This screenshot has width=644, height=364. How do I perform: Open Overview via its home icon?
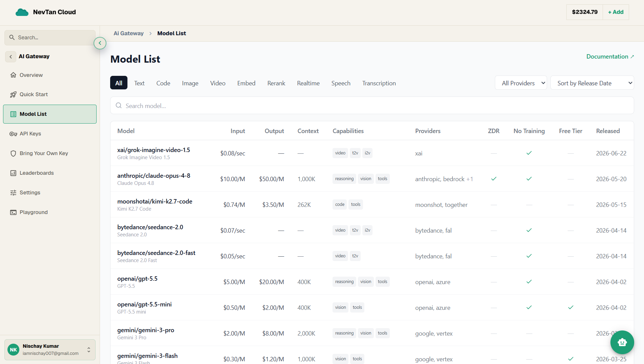click(x=13, y=75)
